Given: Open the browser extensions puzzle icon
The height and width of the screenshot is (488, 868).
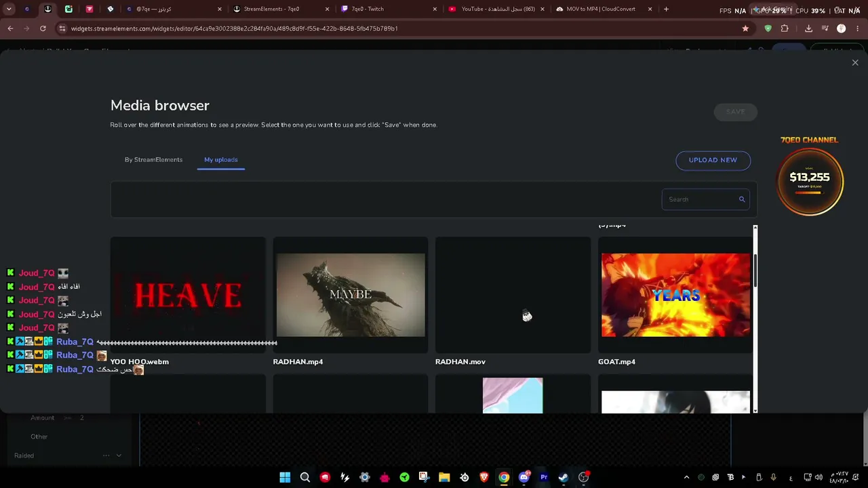Looking at the screenshot, I should tap(785, 28).
